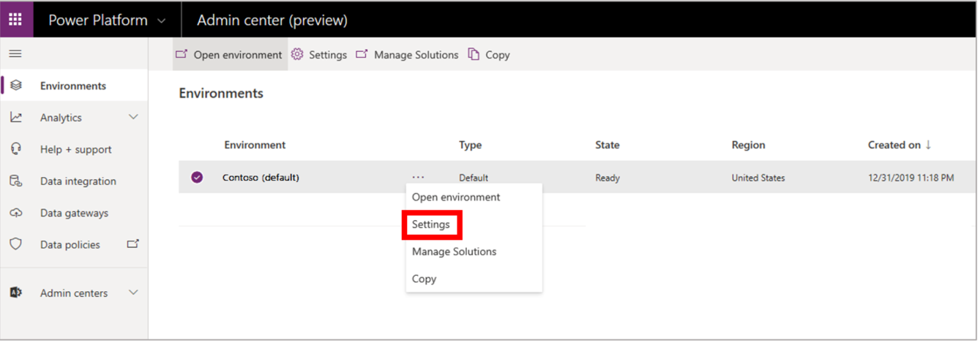The image size is (980, 343).
Task: Click the Data gateways cloud icon
Action: click(x=16, y=213)
